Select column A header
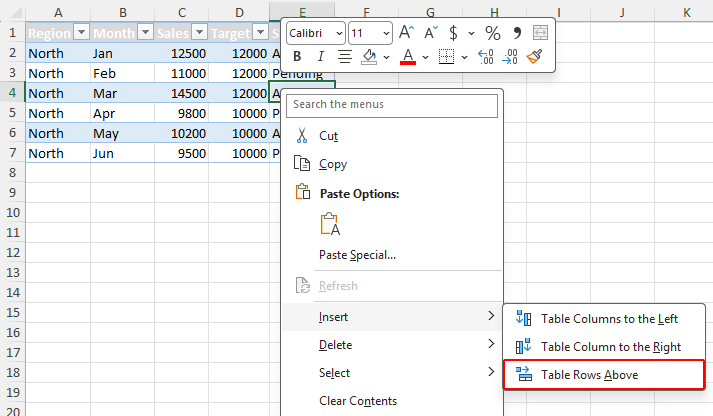 tap(58, 13)
